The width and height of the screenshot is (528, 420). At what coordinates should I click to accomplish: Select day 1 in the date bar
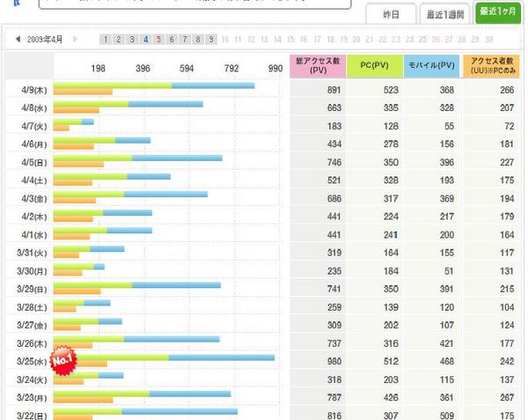[x=106, y=40]
